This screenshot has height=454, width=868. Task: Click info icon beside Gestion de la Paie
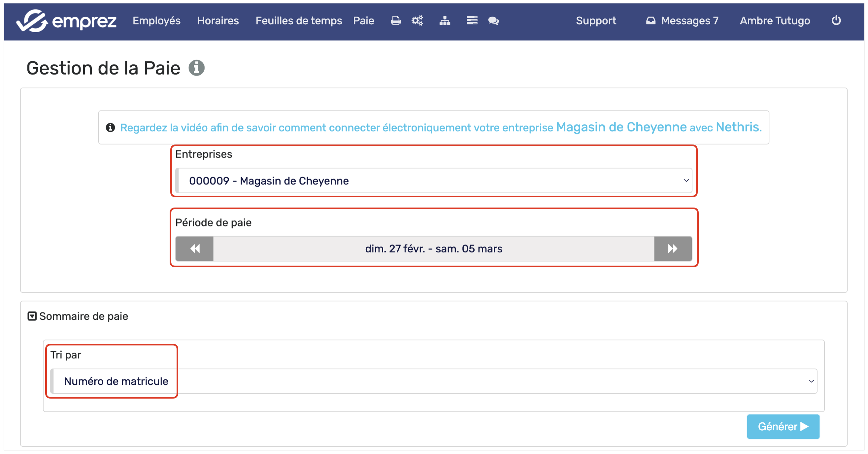(196, 68)
